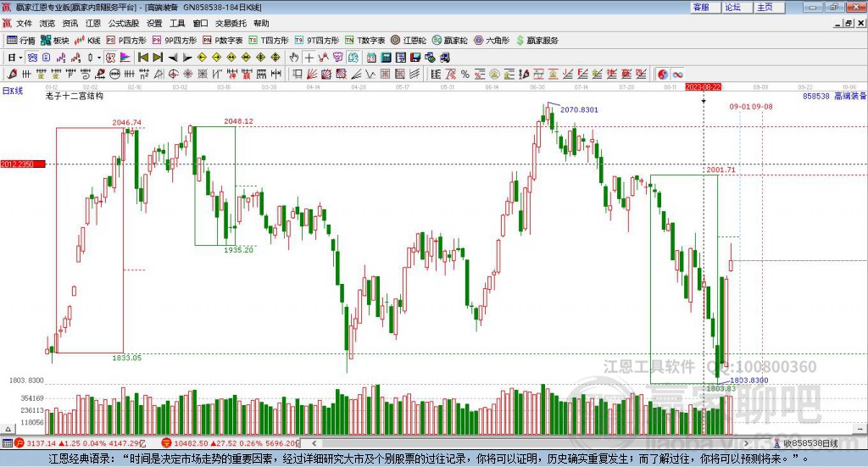The width and height of the screenshot is (868, 467).
Task: Click the grid icon at status bar left
Action: click(x=7, y=443)
